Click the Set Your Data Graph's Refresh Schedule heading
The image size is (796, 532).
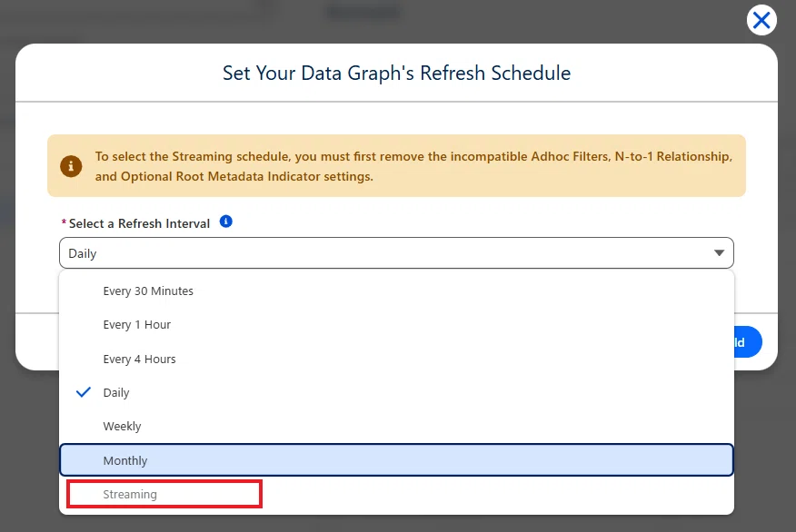coord(396,73)
